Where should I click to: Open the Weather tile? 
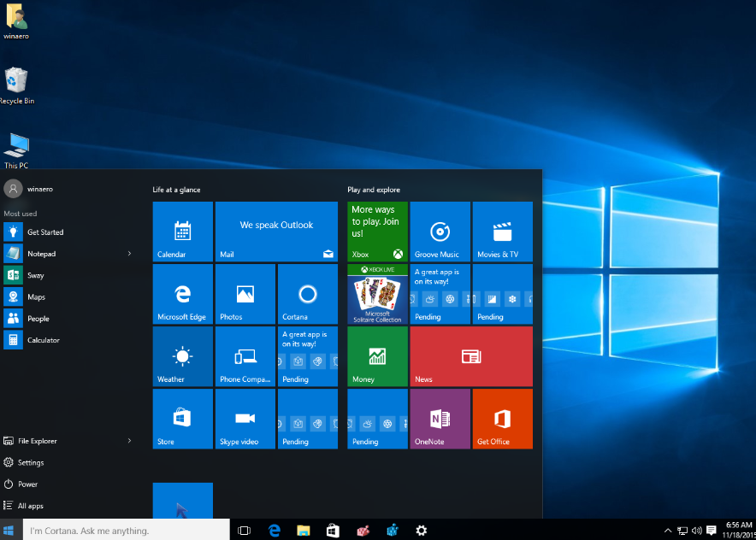click(x=182, y=356)
